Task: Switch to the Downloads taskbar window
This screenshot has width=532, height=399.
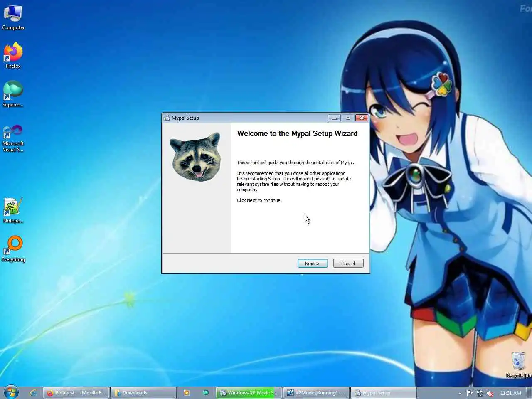Action: (143, 393)
